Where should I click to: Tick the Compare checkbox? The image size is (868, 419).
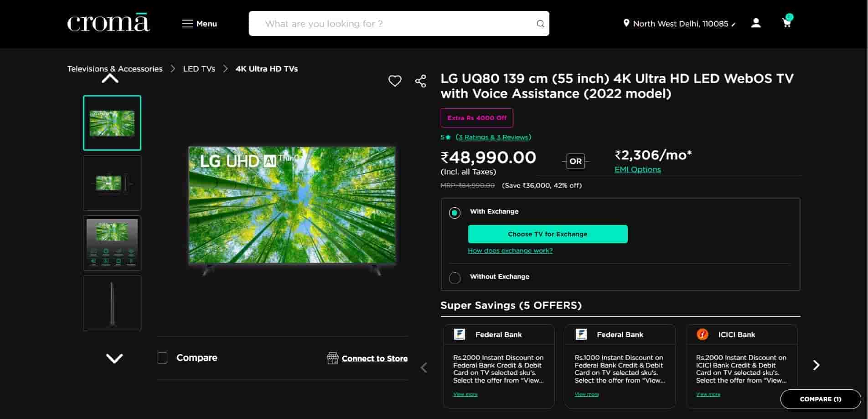162,358
